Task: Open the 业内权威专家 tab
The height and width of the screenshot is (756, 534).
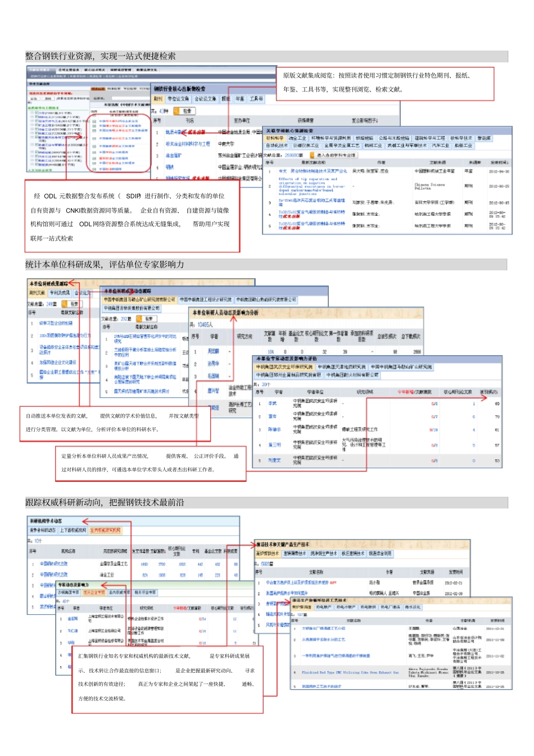Action: click(119, 592)
